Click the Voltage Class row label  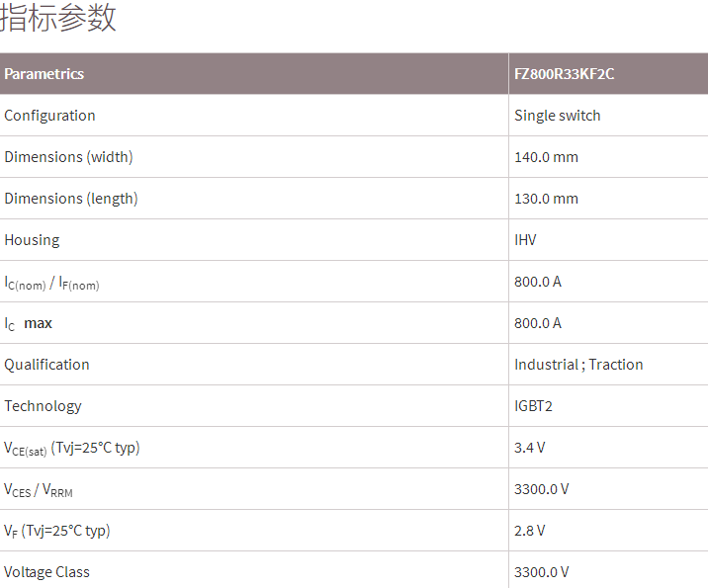[46, 572]
